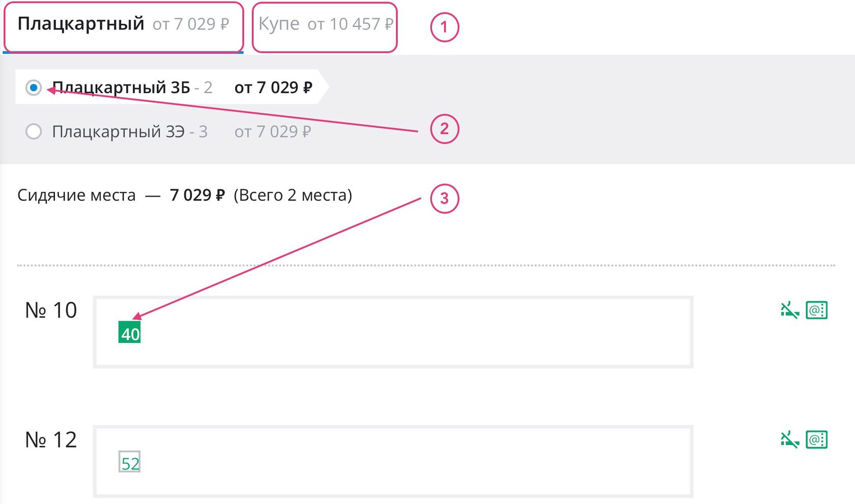Screen dimensions: 855x504
Task: Switch to the Купе tab
Action: [x=325, y=24]
